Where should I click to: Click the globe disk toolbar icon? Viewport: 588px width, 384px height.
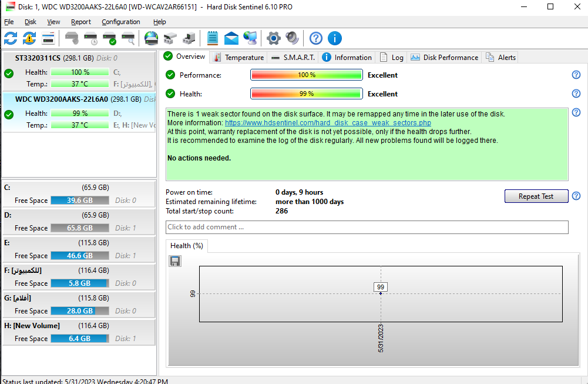tap(151, 39)
